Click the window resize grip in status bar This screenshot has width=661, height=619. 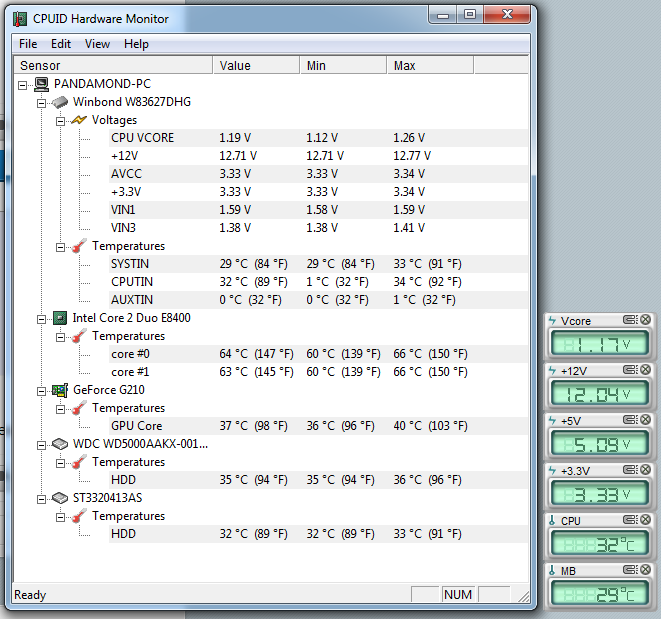click(x=523, y=596)
